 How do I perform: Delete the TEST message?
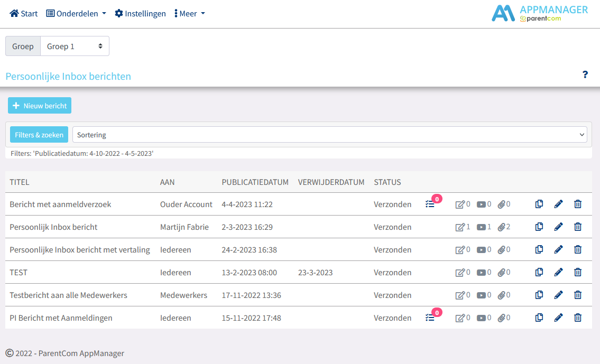click(578, 272)
